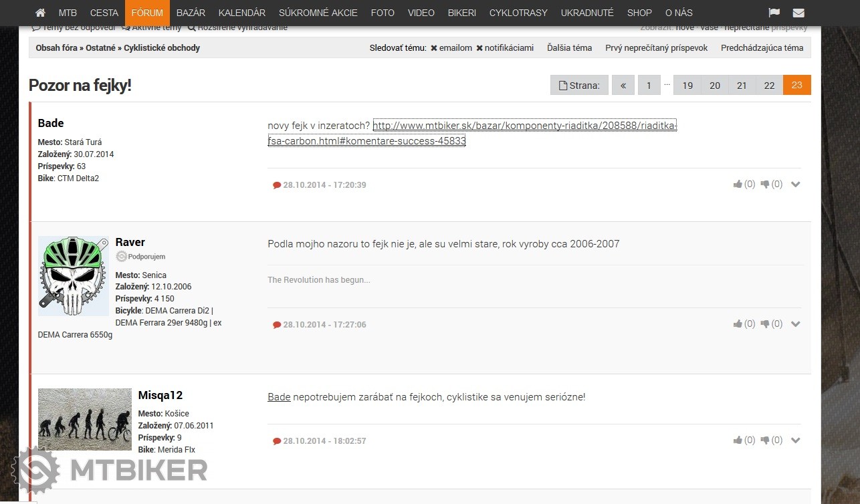Screen dimensions: 860x504
Task: Jump to page 21 of the thread
Action: (x=742, y=86)
